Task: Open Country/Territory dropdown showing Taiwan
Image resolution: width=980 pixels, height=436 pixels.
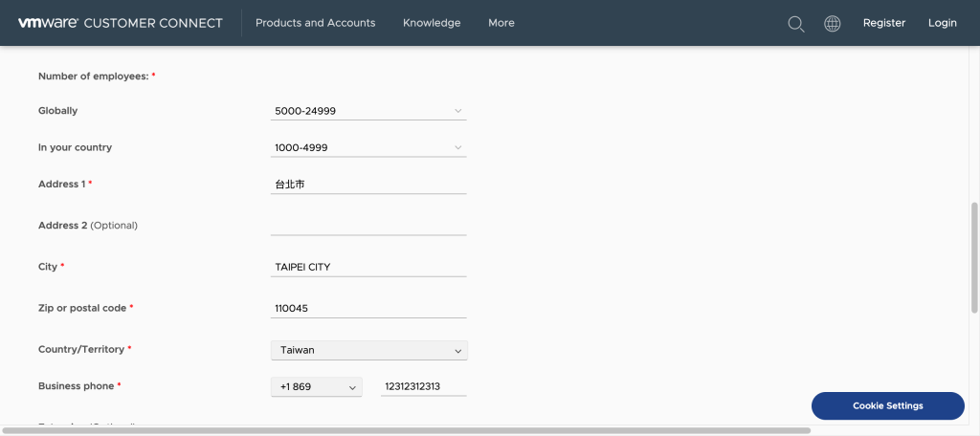Action: [x=368, y=350]
